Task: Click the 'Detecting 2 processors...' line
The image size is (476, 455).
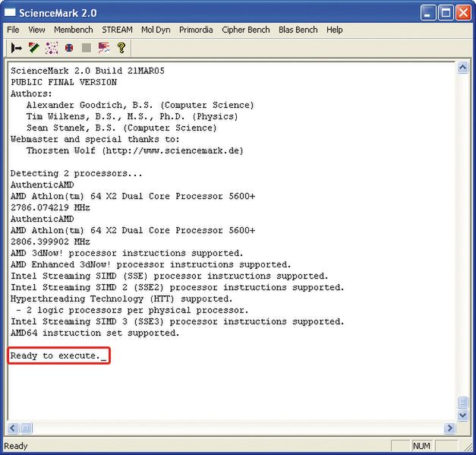Action: click(76, 173)
